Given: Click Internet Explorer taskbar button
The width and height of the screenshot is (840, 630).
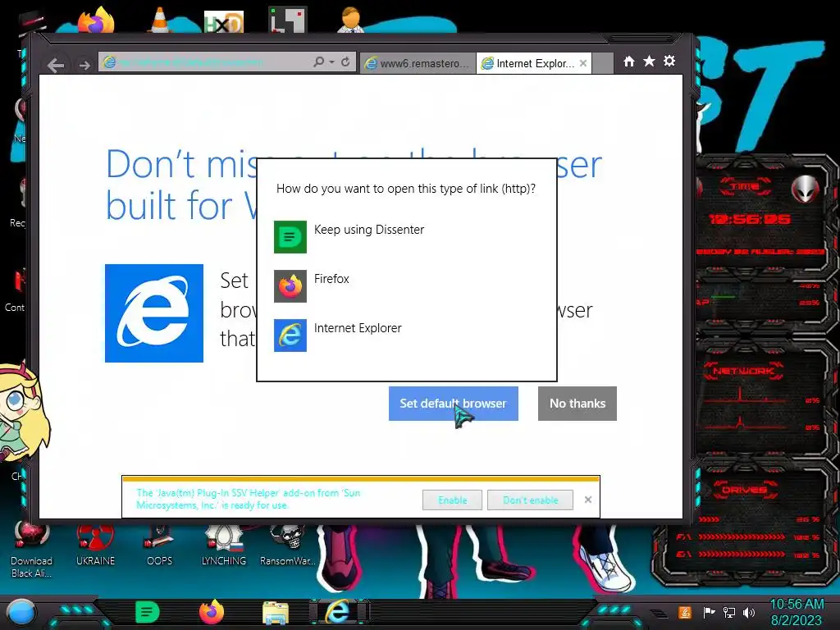Looking at the screenshot, I should [339, 612].
